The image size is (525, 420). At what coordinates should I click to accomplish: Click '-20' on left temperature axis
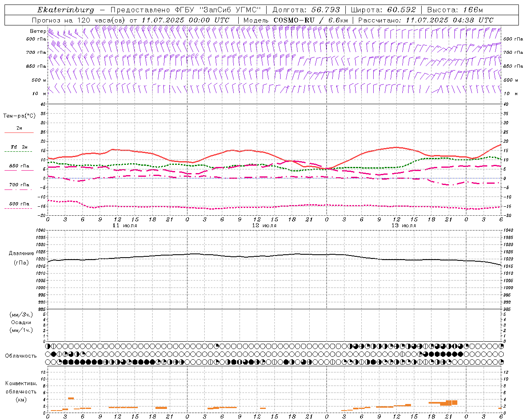pos(42,215)
